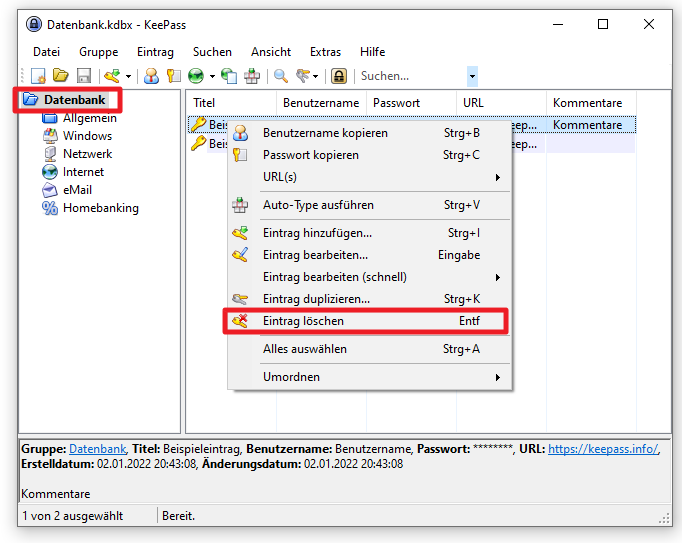Select the eMail group in tree
The image size is (682, 543).
click(77, 190)
